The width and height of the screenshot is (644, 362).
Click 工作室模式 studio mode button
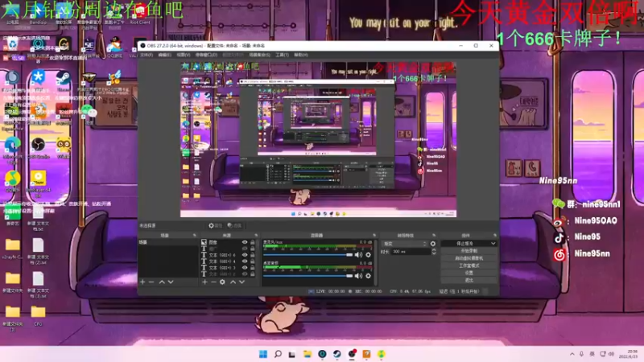click(x=469, y=265)
